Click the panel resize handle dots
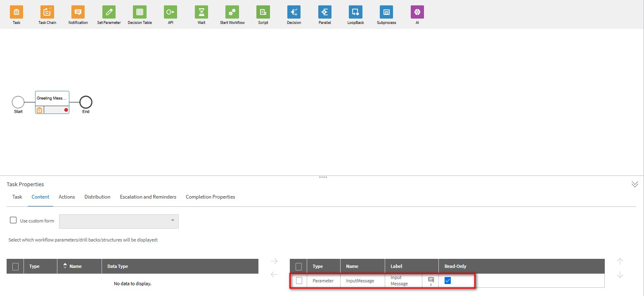This screenshot has width=644, height=296. [323, 177]
